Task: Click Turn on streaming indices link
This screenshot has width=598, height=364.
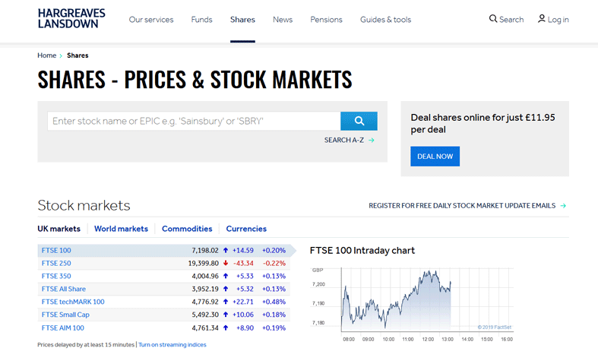Action: [x=172, y=344]
